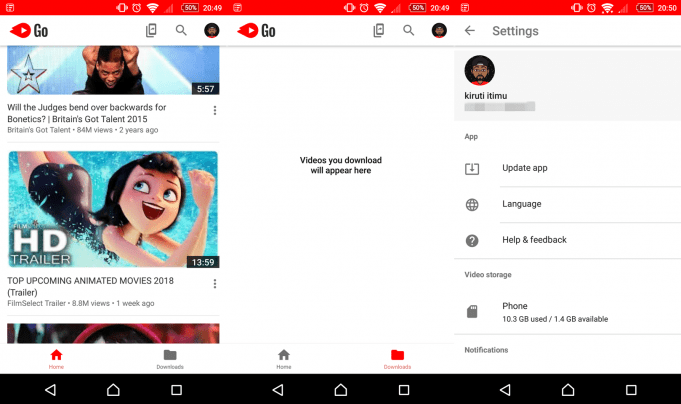This screenshot has height=404, width=681.
Task: Select Home tab on Home screen
Action: [x=56, y=359]
